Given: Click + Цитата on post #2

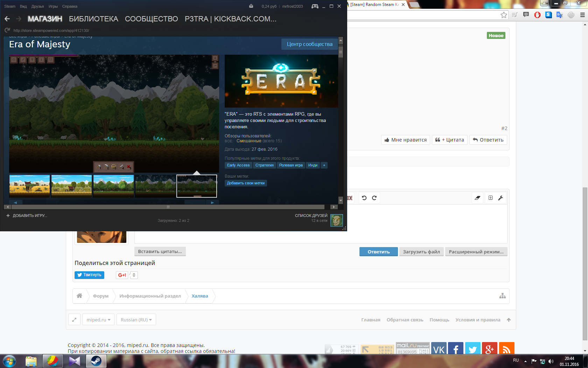Looking at the screenshot, I should 450,140.
